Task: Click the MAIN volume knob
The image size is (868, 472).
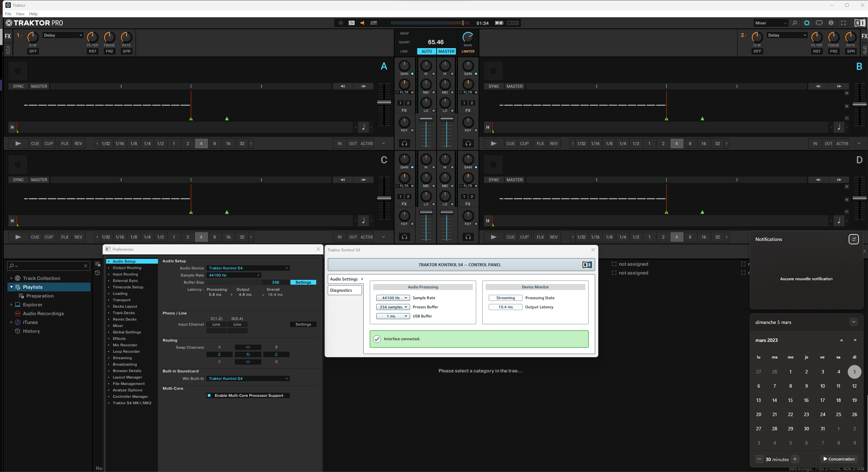Action: [x=468, y=37]
